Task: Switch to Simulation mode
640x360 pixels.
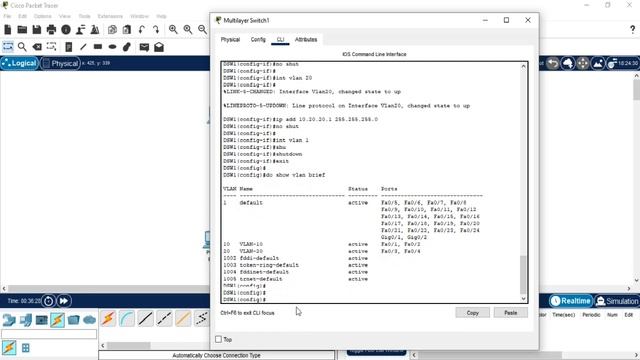Action: click(x=617, y=301)
